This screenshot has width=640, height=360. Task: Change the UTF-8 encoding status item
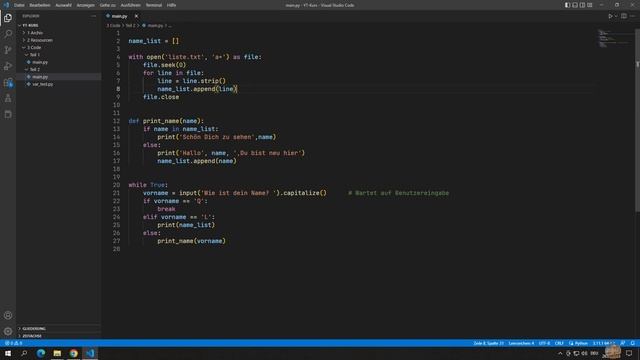[544, 343]
